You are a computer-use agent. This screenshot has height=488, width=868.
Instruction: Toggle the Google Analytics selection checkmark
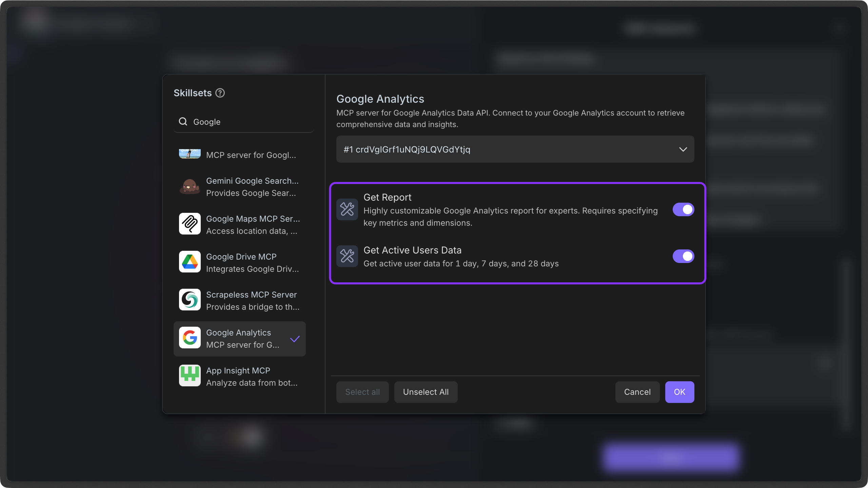click(x=295, y=339)
